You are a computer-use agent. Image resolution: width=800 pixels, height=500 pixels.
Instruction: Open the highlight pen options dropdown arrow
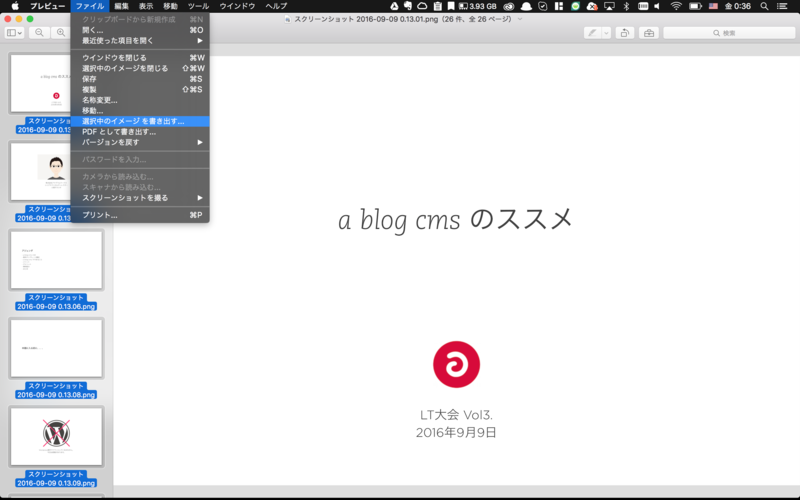(606, 33)
